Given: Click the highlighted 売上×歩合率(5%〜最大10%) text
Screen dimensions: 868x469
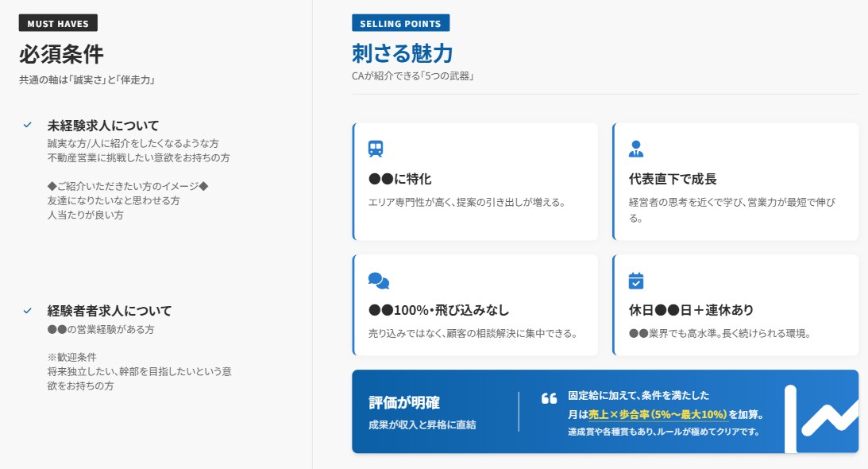Looking at the screenshot, I should coord(658,415).
